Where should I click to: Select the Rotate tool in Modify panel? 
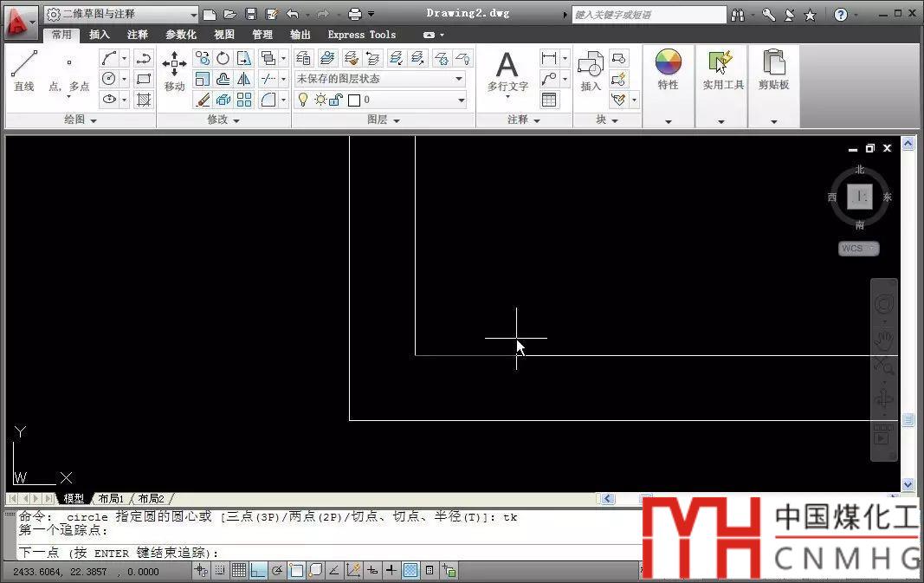(x=223, y=58)
